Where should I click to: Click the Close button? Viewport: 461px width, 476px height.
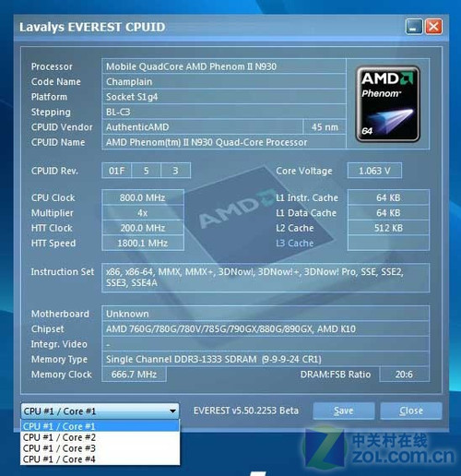411,411
